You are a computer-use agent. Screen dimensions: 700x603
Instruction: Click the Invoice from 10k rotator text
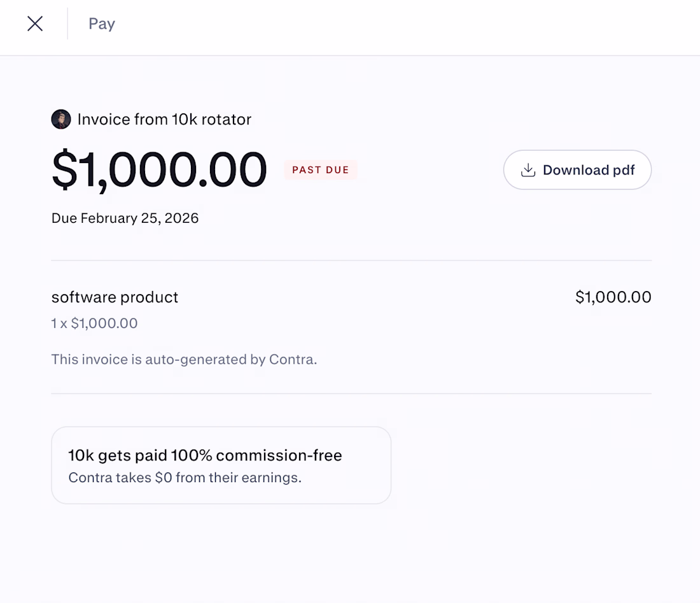tap(164, 119)
